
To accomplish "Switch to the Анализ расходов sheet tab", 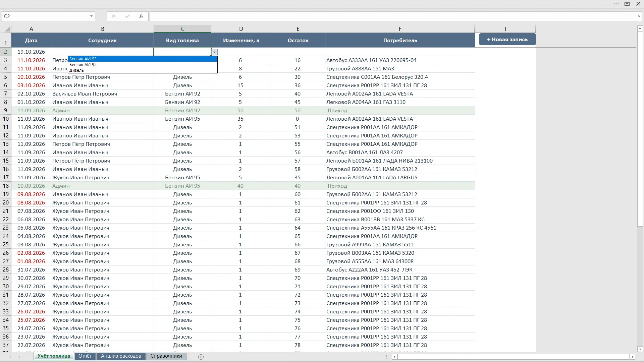I will [121, 356].
